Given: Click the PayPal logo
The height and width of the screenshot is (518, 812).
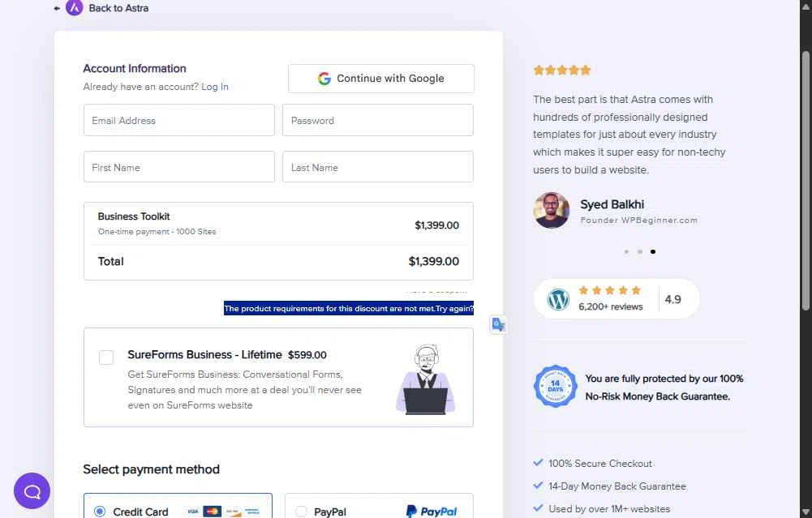Looking at the screenshot, I should [x=432, y=512].
